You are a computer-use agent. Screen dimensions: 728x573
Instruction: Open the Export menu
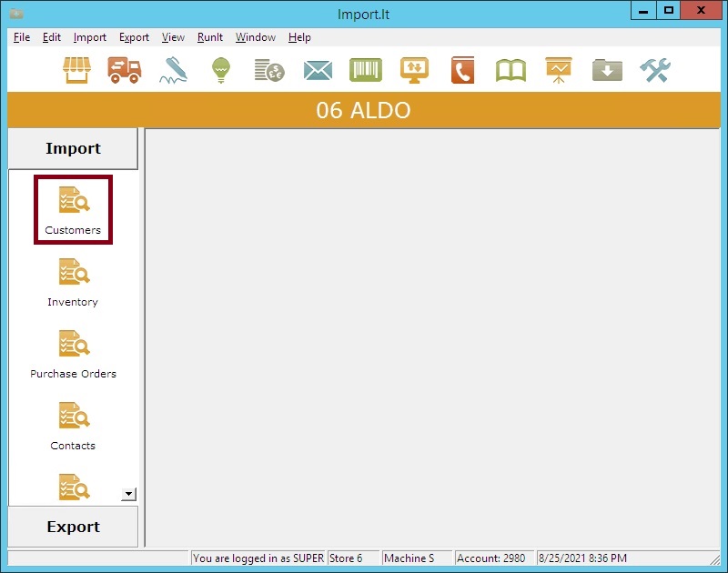click(134, 37)
